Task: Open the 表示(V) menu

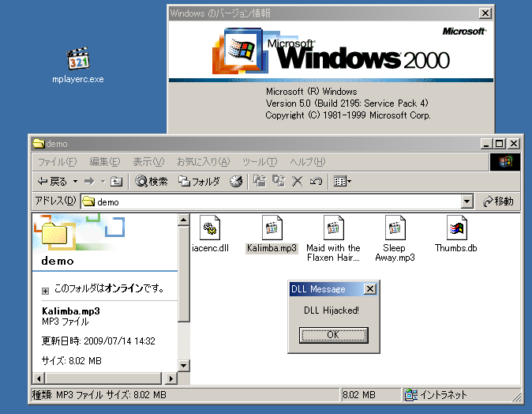Action: tap(148, 162)
